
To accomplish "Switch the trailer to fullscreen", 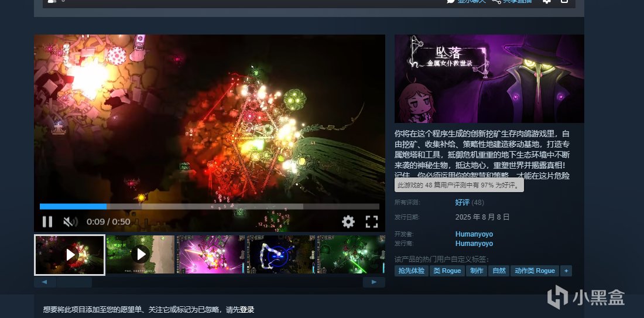I will click(x=372, y=222).
